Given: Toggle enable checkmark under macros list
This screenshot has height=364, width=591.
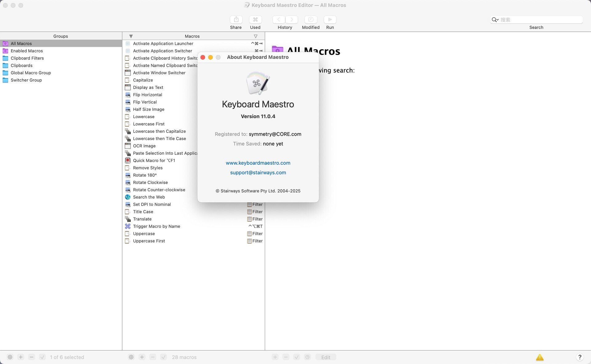Looking at the screenshot, I should tap(163, 357).
